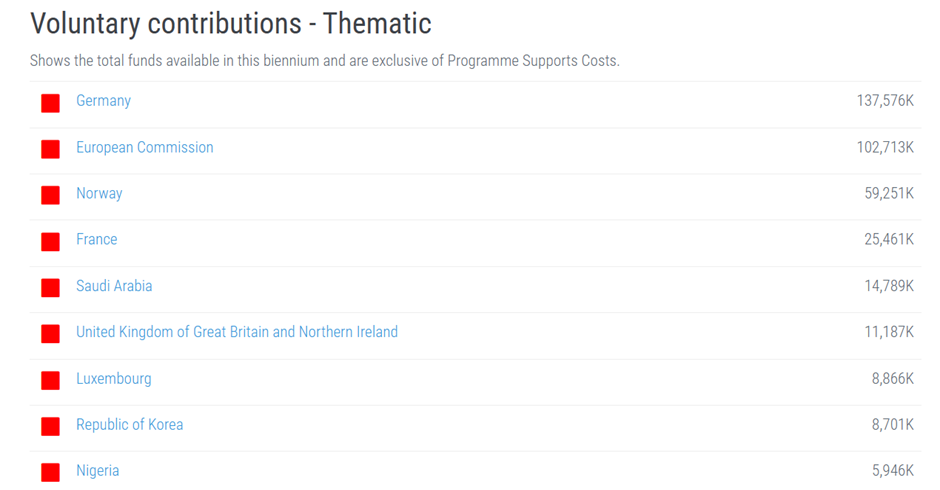The height and width of the screenshot is (490, 940).
Task: Click the red square beside Luxembourg
Action: (50, 380)
